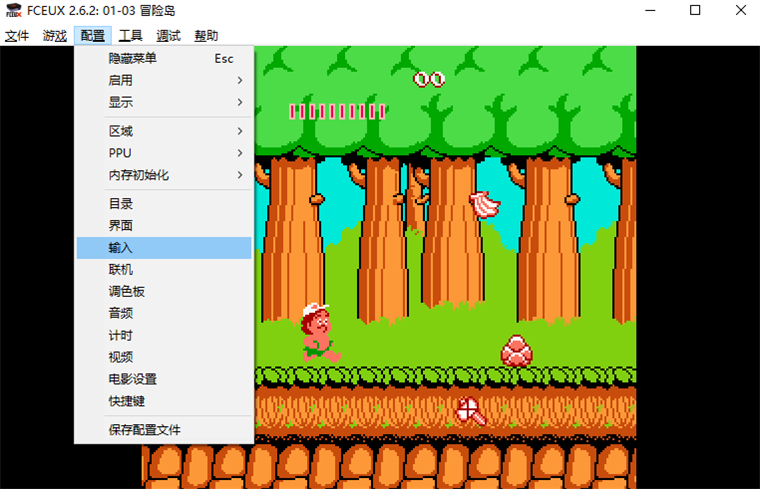The width and height of the screenshot is (760, 489).
Task: Expand the 内存初始化 submenu
Action: click(164, 175)
